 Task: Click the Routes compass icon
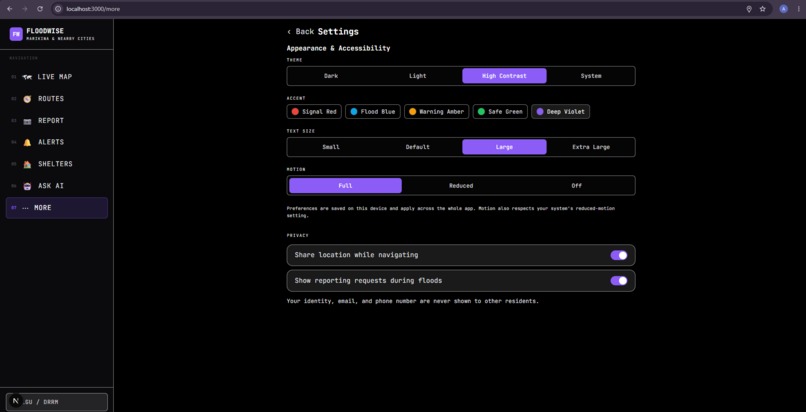pyautogui.click(x=27, y=99)
